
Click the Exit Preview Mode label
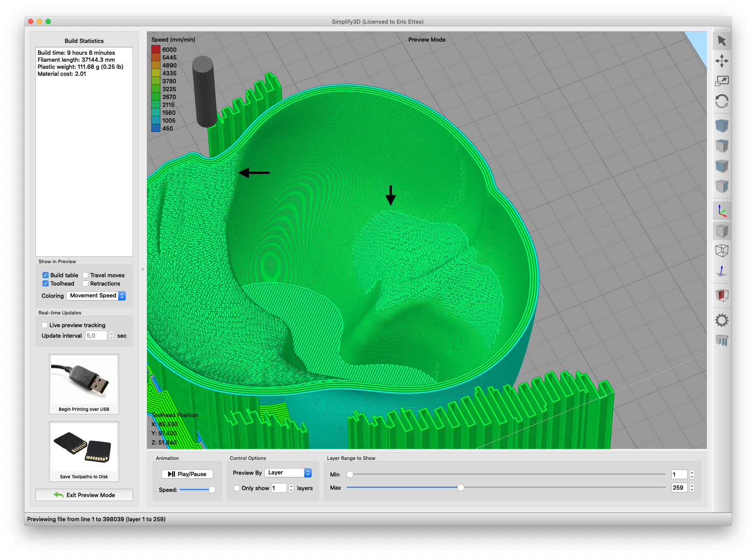coord(91,495)
